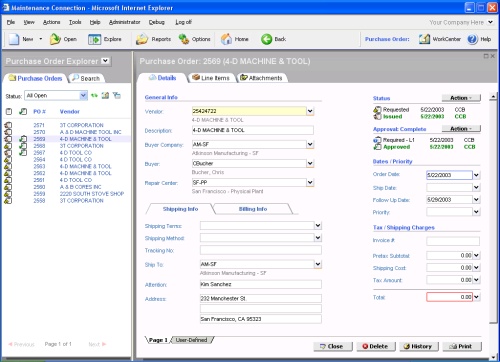
Task: Switch to the Attachments tab
Action: point(261,78)
